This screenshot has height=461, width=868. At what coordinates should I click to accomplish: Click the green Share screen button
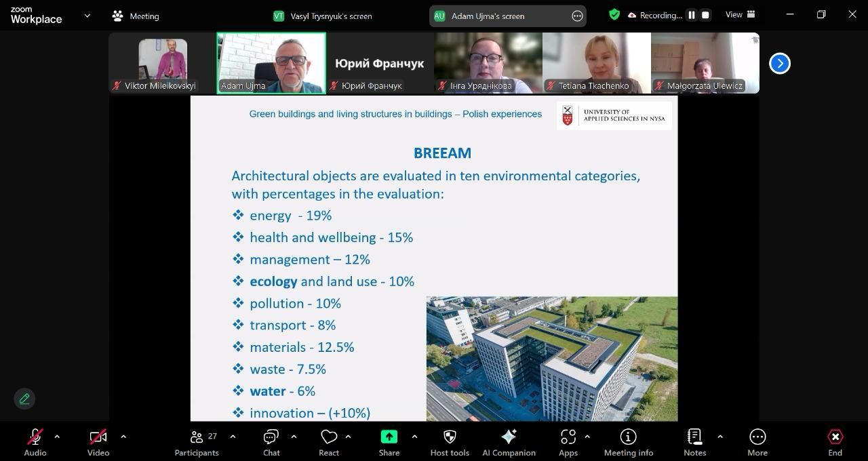coord(389,442)
